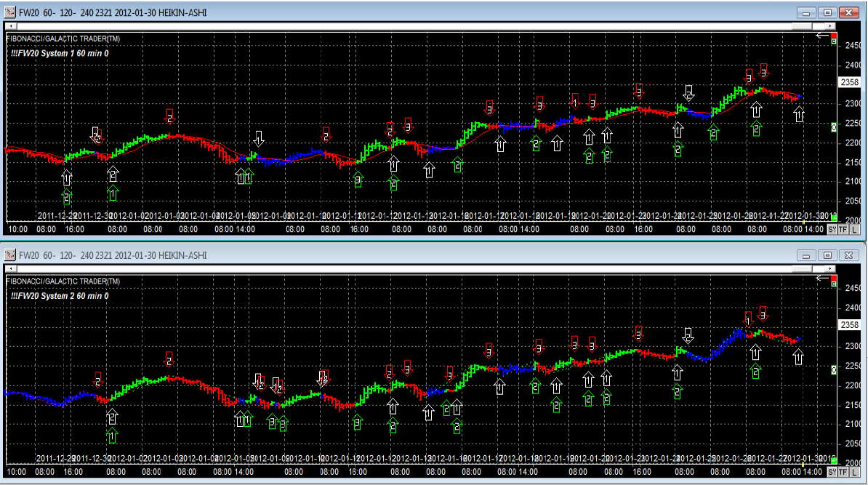Click rightmost white down arrow in System 2 chart
The height and width of the screenshot is (485, 868).
pyautogui.click(x=688, y=336)
